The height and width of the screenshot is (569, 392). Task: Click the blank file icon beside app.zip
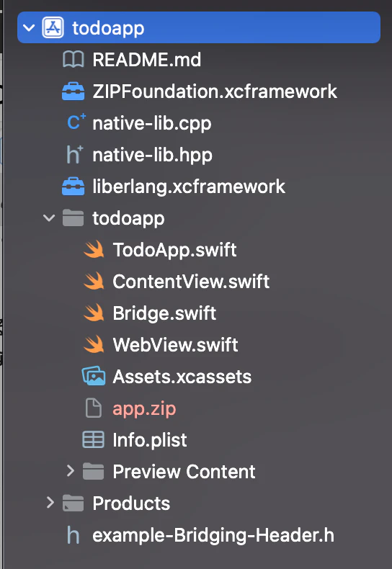[x=93, y=408]
